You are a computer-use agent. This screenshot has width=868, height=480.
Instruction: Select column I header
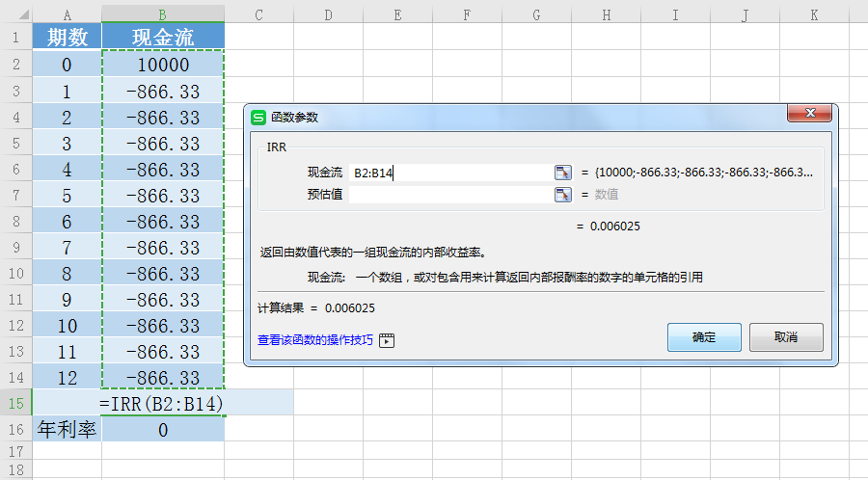(x=675, y=14)
